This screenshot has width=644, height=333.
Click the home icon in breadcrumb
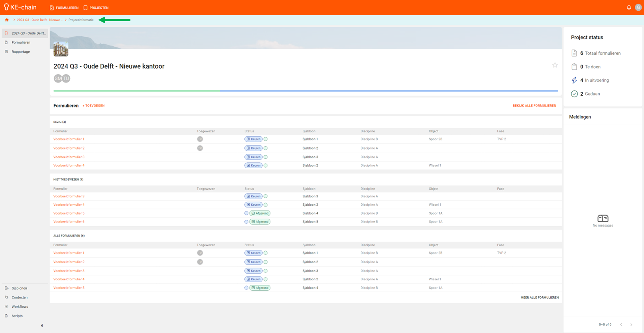7,20
